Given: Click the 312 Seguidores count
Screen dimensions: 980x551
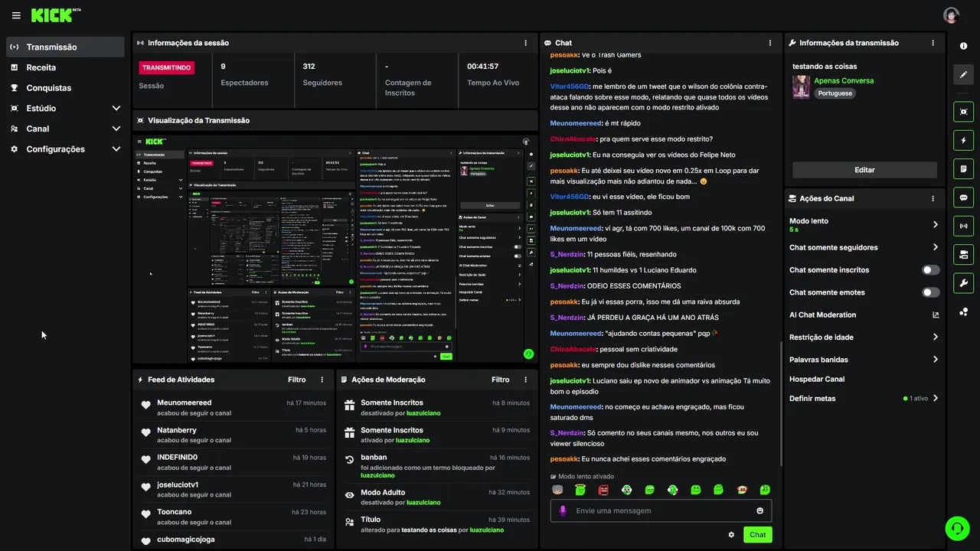Looking at the screenshot, I should 309,67.
